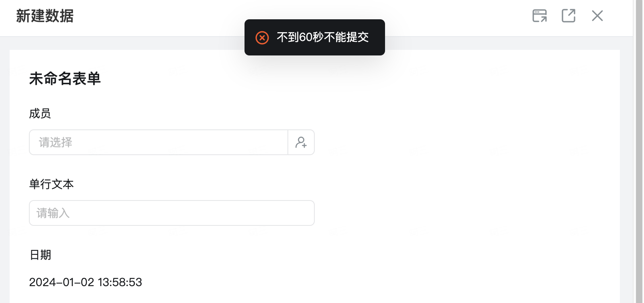The height and width of the screenshot is (303, 644).
Task: Open the 成员 请选择 selector field
Action: tap(159, 142)
